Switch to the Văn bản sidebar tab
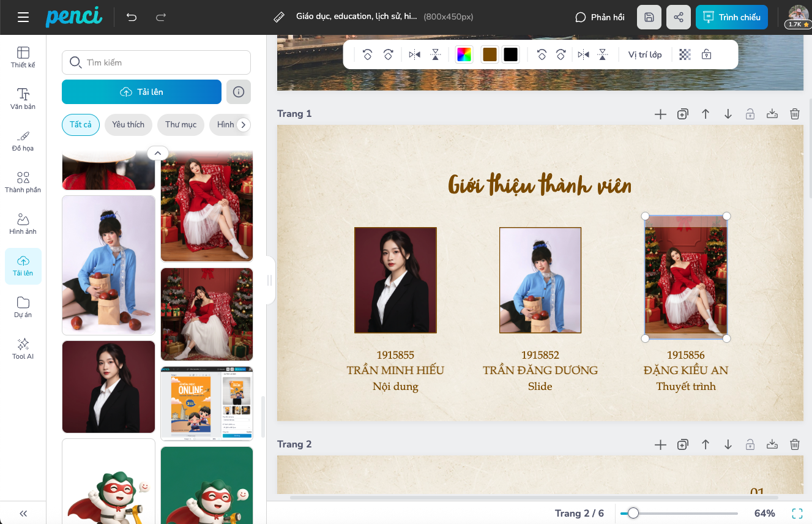 pyautogui.click(x=23, y=99)
